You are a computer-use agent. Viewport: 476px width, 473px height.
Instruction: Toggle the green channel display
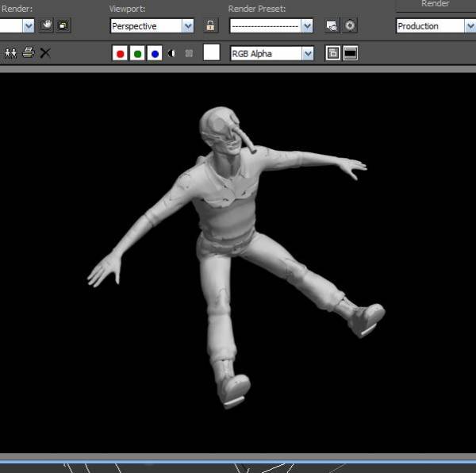(x=137, y=53)
